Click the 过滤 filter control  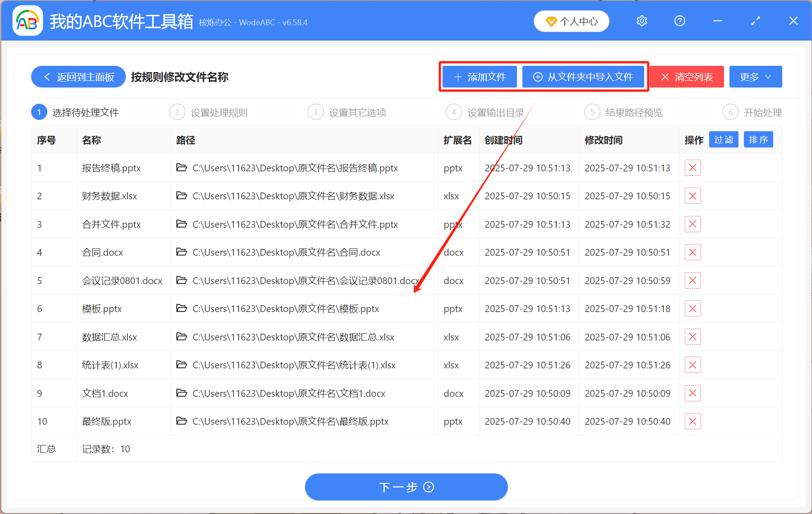[x=724, y=139]
